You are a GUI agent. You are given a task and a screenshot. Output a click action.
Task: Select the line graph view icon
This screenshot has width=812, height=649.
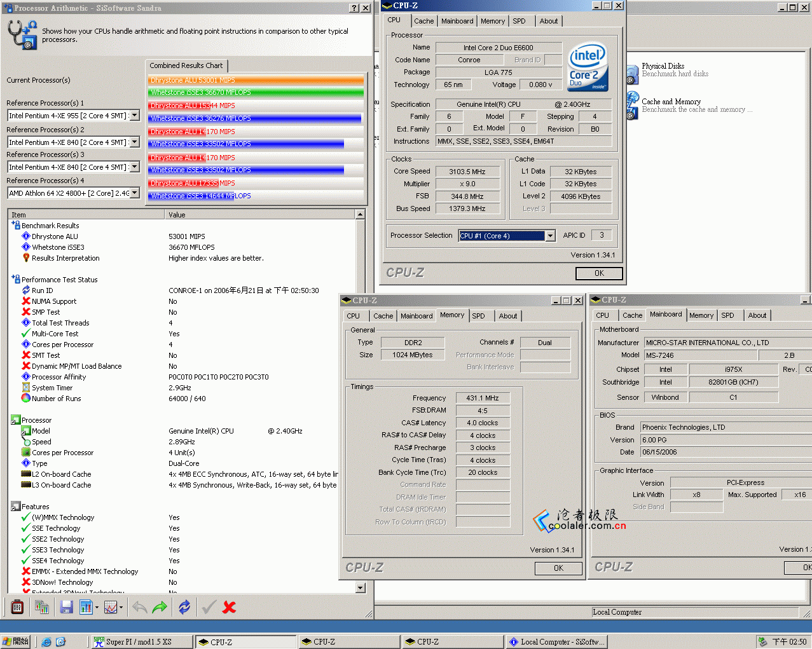pyautogui.click(x=111, y=607)
